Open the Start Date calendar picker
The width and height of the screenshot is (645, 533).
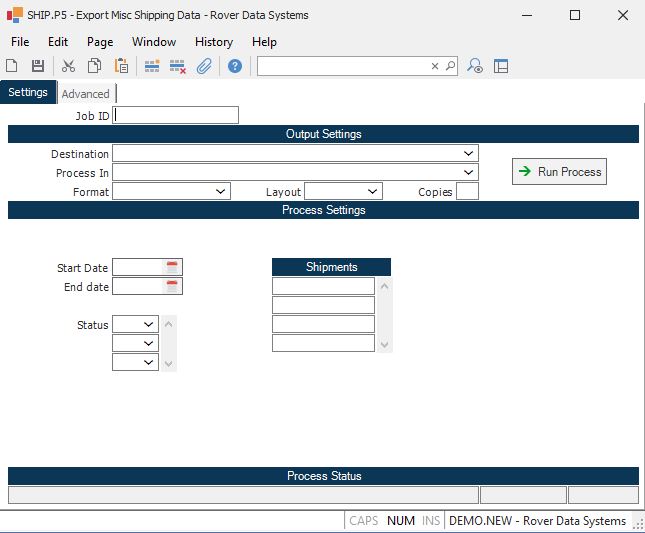click(x=172, y=267)
